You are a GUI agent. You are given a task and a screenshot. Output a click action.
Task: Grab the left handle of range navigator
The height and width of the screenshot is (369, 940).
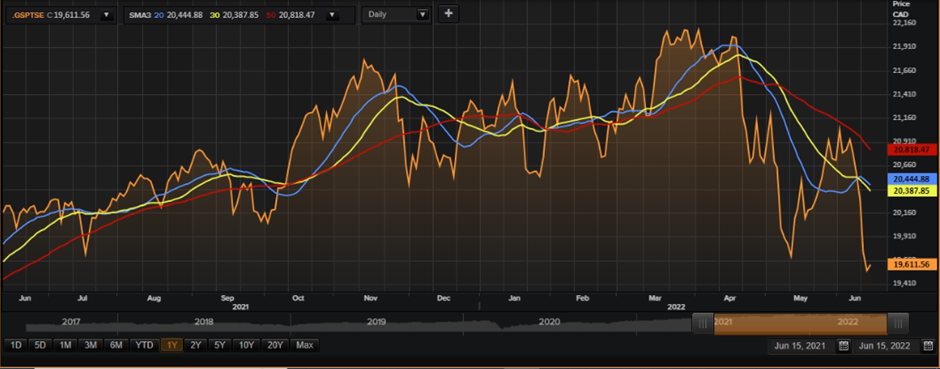(x=703, y=323)
